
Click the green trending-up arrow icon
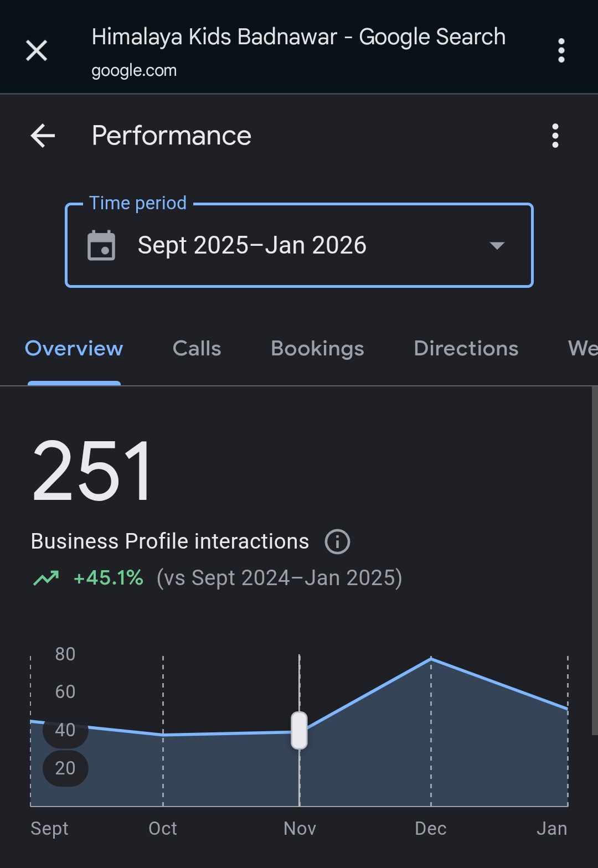tap(46, 578)
